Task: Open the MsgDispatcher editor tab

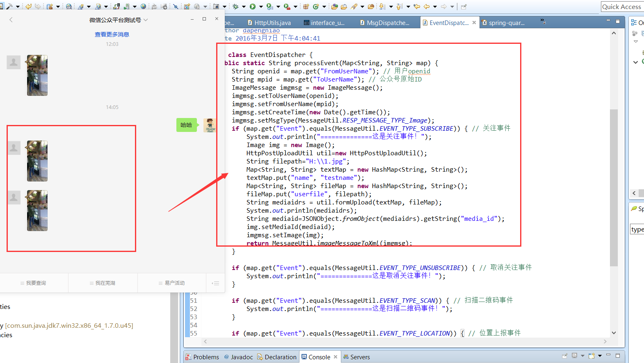Action: 388,23
